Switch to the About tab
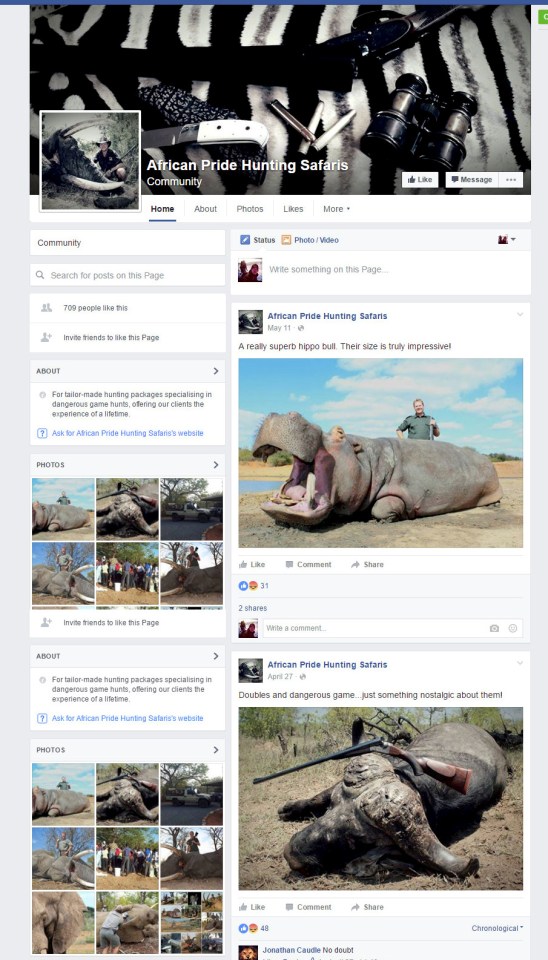548x960 pixels. (x=205, y=209)
